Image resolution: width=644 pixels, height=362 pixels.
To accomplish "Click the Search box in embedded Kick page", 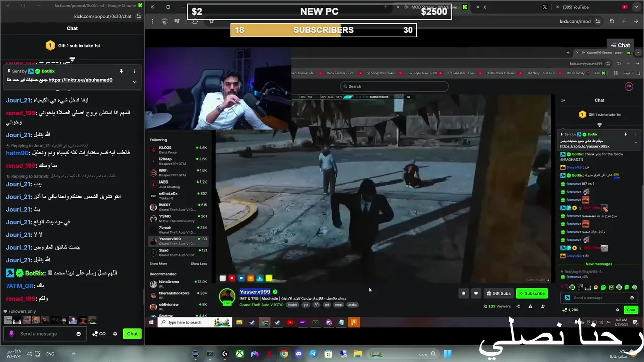I will (x=394, y=86).
